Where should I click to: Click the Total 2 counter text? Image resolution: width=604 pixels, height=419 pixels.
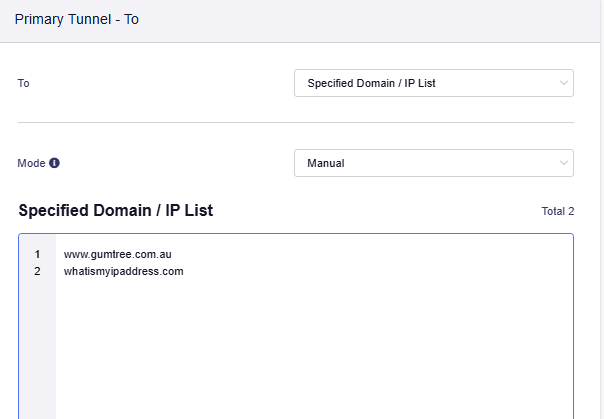click(558, 211)
